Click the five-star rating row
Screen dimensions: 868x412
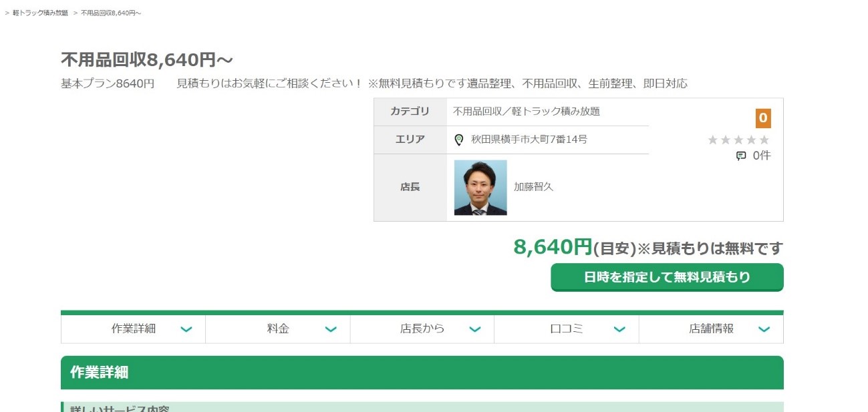(738, 140)
